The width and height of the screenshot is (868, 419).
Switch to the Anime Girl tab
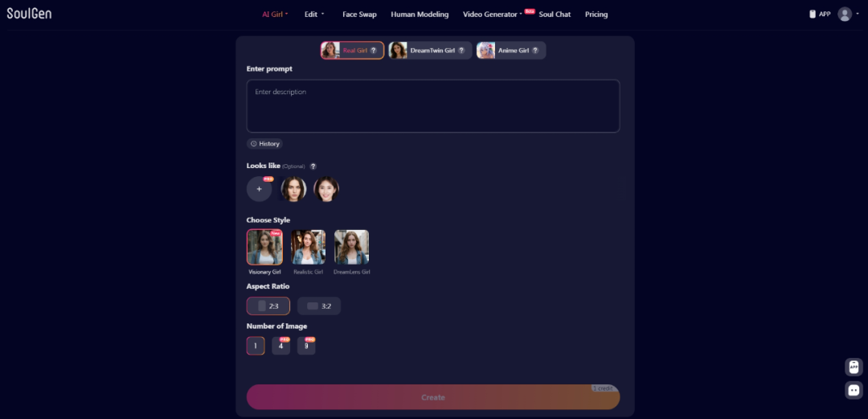coord(511,51)
